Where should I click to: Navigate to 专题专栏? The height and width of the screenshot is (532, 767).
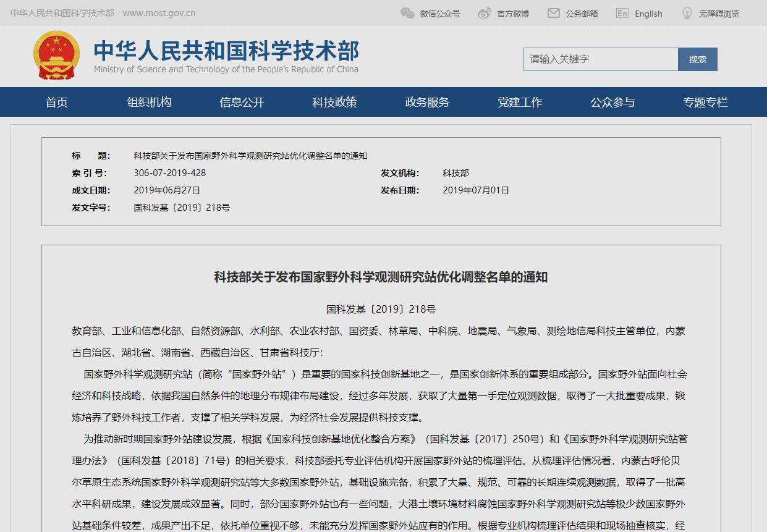(705, 102)
